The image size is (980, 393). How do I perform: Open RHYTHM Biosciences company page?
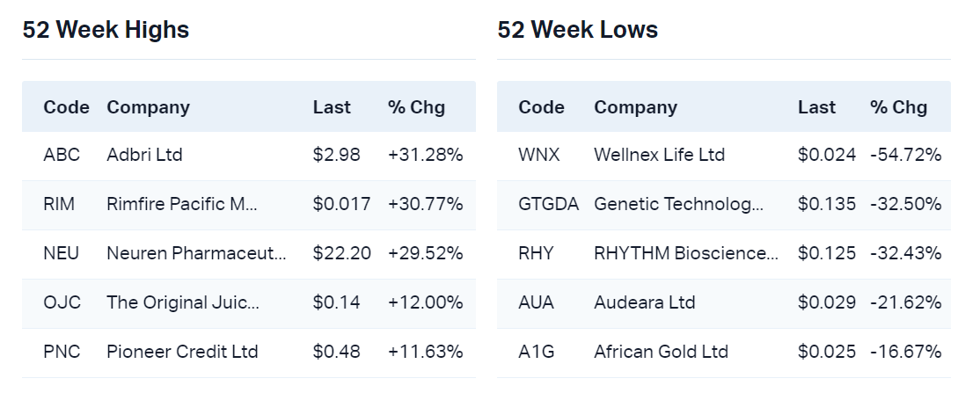tap(686, 253)
